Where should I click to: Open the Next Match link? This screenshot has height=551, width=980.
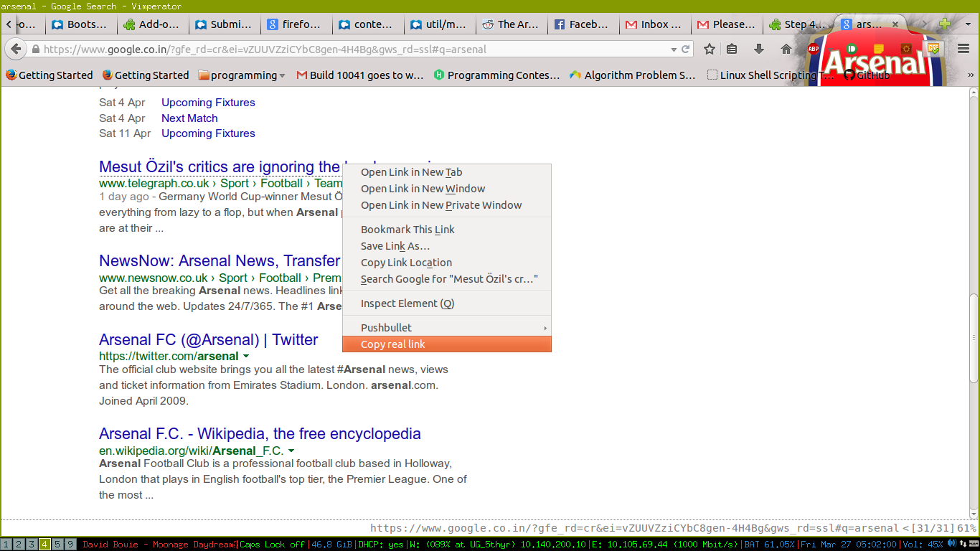point(189,118)
